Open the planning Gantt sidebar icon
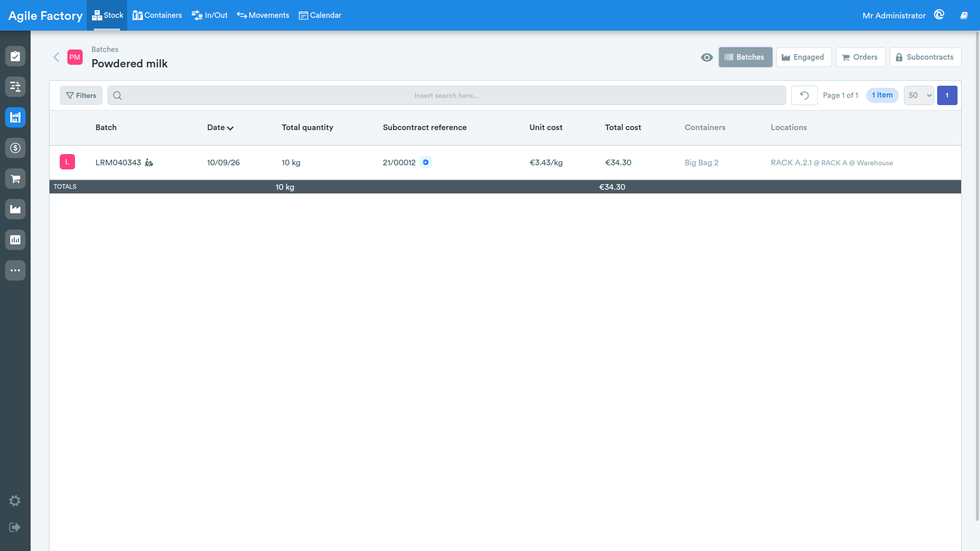The height and width of the screenshot is (551, 980). pos(15,87)
